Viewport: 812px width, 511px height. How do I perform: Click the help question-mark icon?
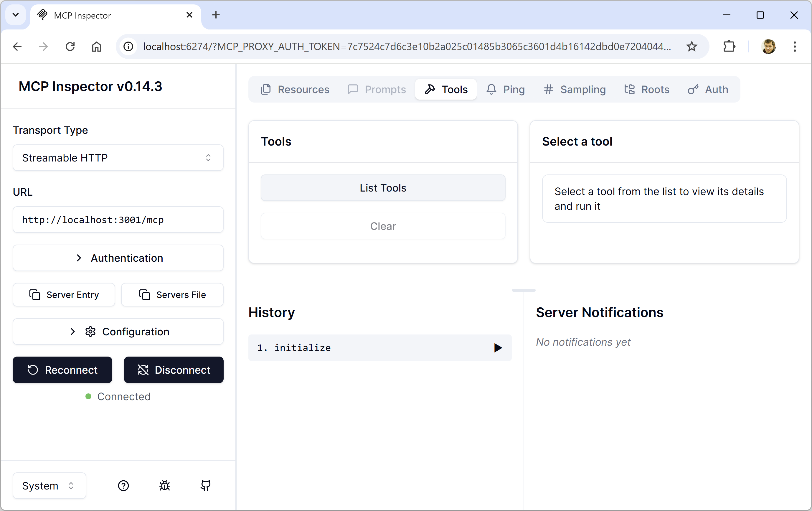pos(123,485)
